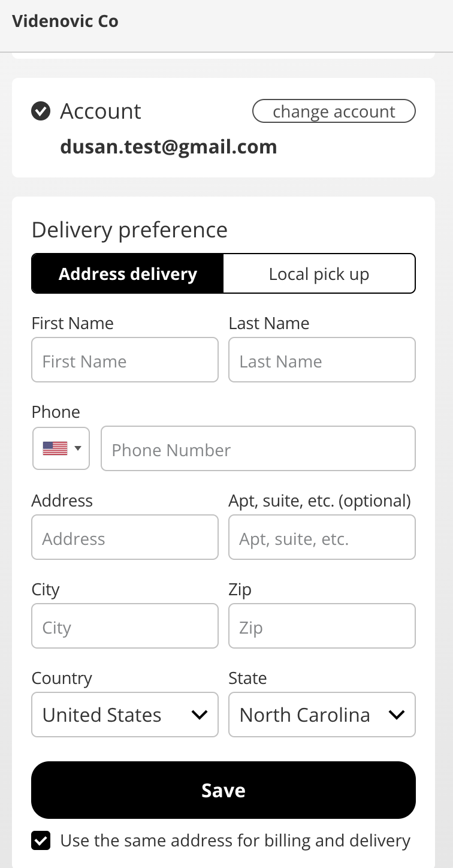Open the phone country code dropdown arrow
Viewport: 453px width, 868px height.
(x=78, y=448)
